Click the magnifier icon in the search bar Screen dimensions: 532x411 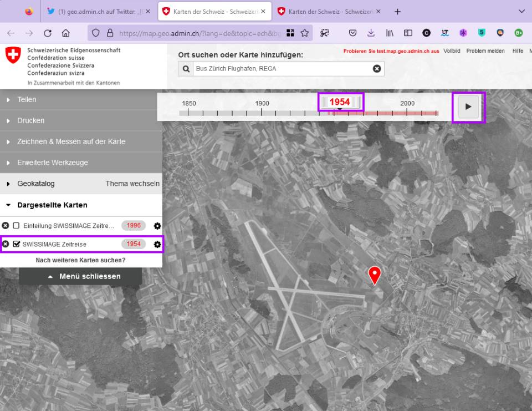(x=186, y=69)
